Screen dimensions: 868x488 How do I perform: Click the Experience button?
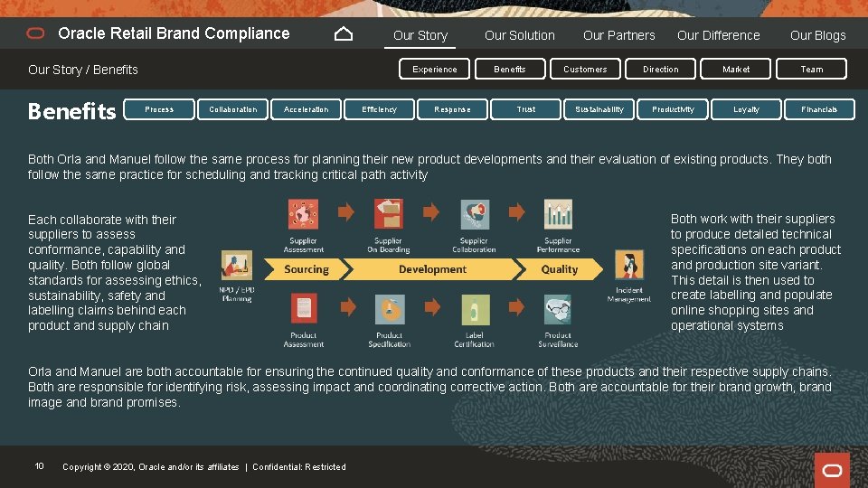click(x=435, y=70)
